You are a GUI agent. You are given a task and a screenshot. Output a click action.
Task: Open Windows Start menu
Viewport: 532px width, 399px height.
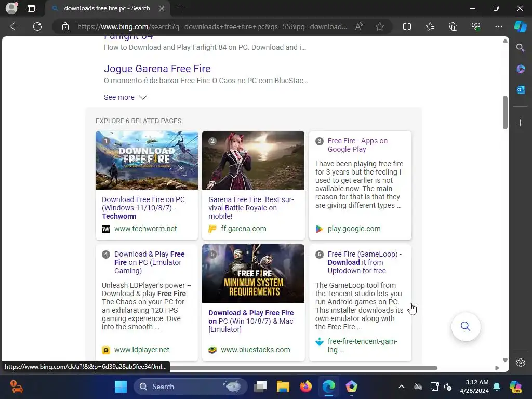click(121, 387)
